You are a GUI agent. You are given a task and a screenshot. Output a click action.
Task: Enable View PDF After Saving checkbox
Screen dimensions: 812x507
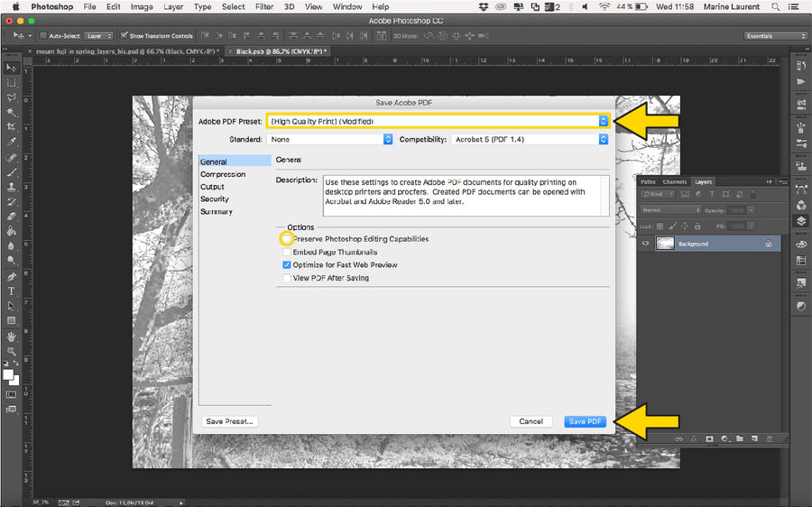coord(286,278)
